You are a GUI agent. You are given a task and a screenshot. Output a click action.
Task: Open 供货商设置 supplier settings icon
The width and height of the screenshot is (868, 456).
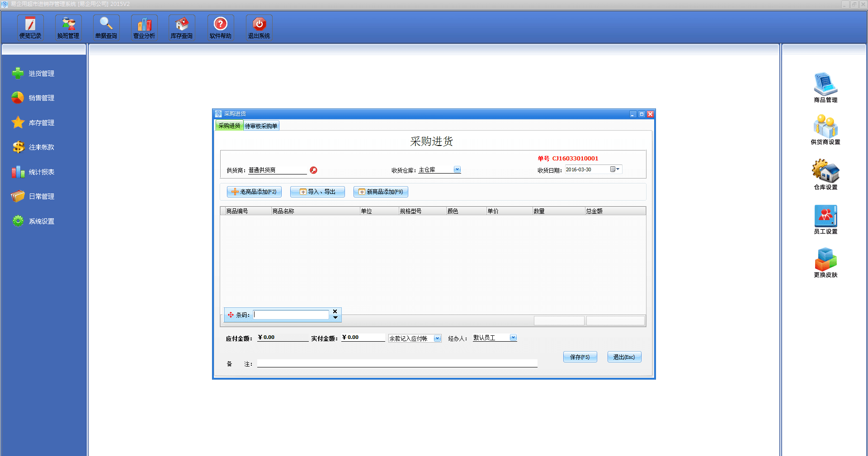[x=826, y=130]
